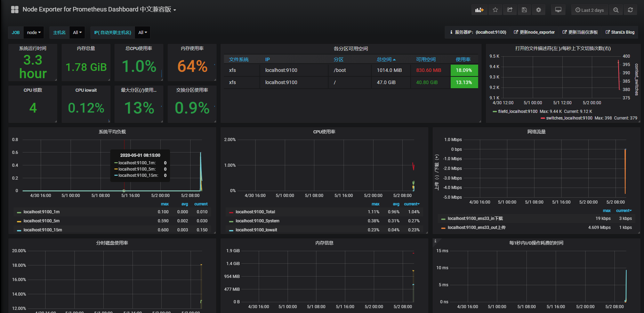Show info icon on I/O time panel
This screenshot has width=644, height=313.
(x=435, y=241)
